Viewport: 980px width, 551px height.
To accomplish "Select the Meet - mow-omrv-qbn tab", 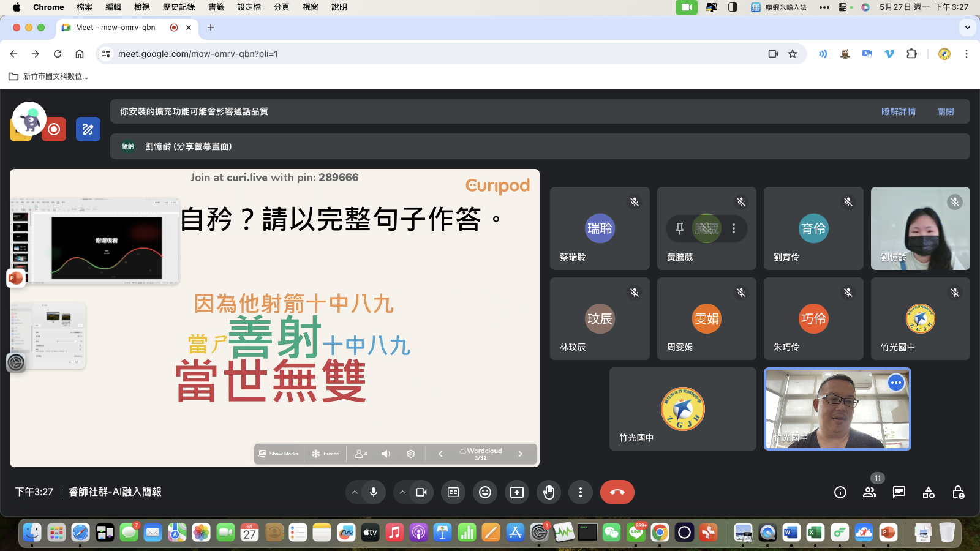I will 115,28.
